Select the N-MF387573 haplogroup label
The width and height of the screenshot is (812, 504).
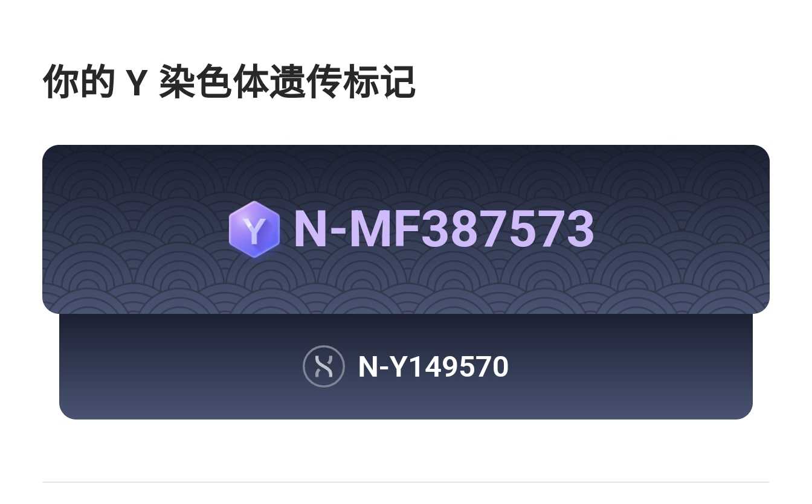click(444, 229)
